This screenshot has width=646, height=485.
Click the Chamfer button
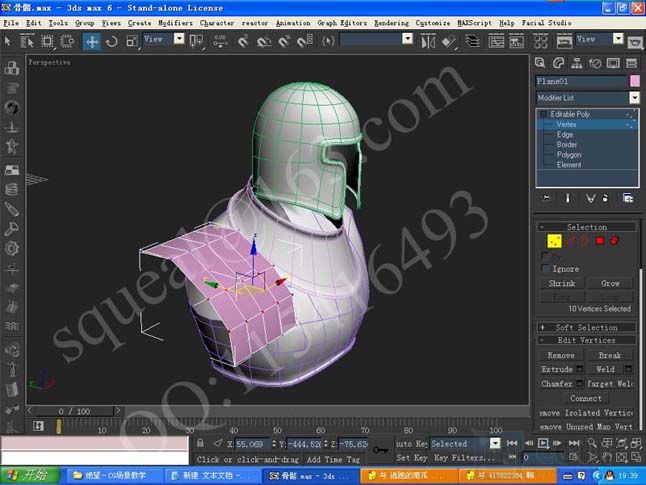click(x=557, y=384)
